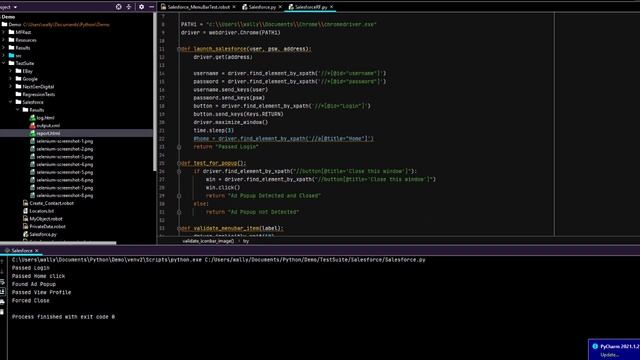Fold the launch_salesforce function
Viewport: 640px width, 360px height.
pyautogui.click(x=179, y=49)
